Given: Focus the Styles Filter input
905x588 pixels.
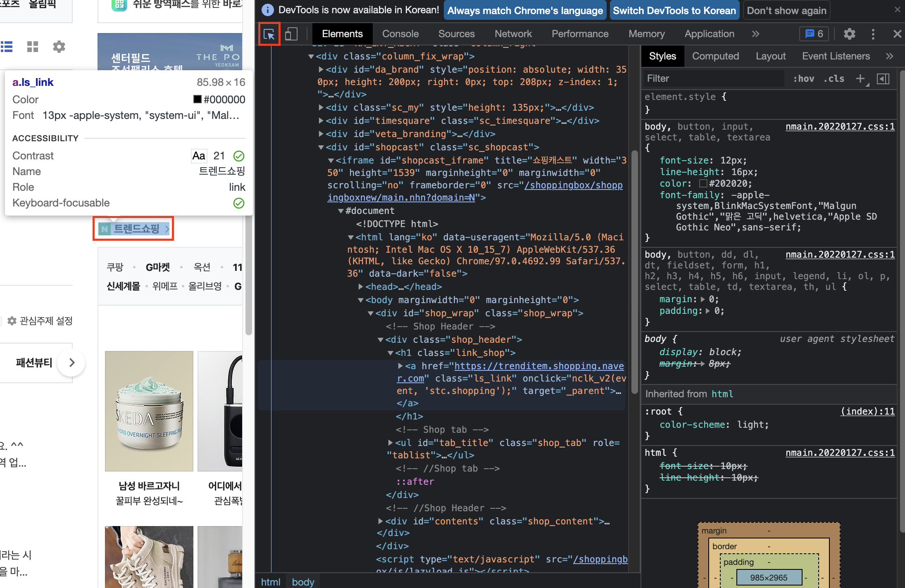Looking at the screenshot, I should 714,78.
